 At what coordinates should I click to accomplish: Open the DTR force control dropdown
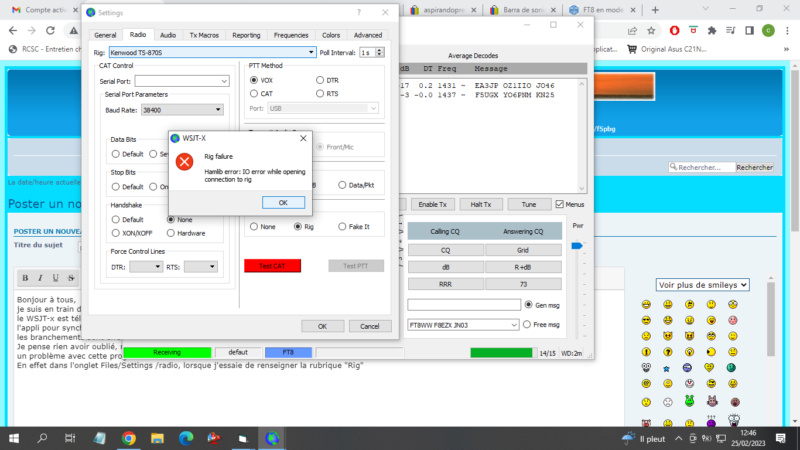145,267
